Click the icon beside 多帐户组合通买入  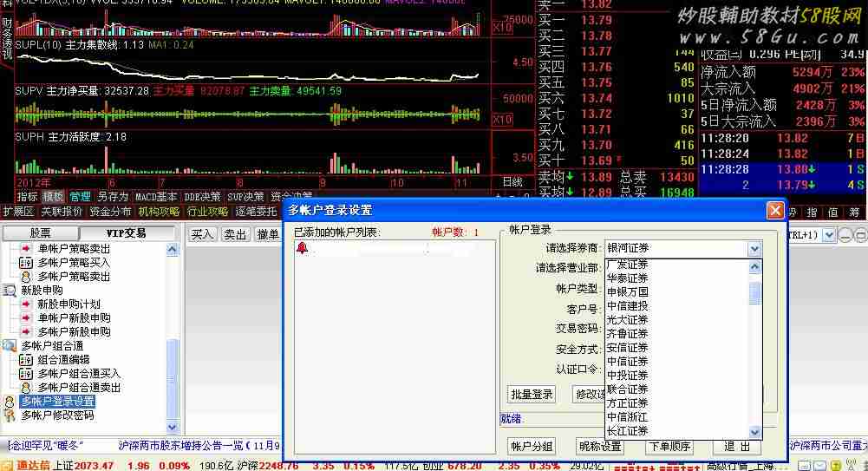tap(25, 374)
